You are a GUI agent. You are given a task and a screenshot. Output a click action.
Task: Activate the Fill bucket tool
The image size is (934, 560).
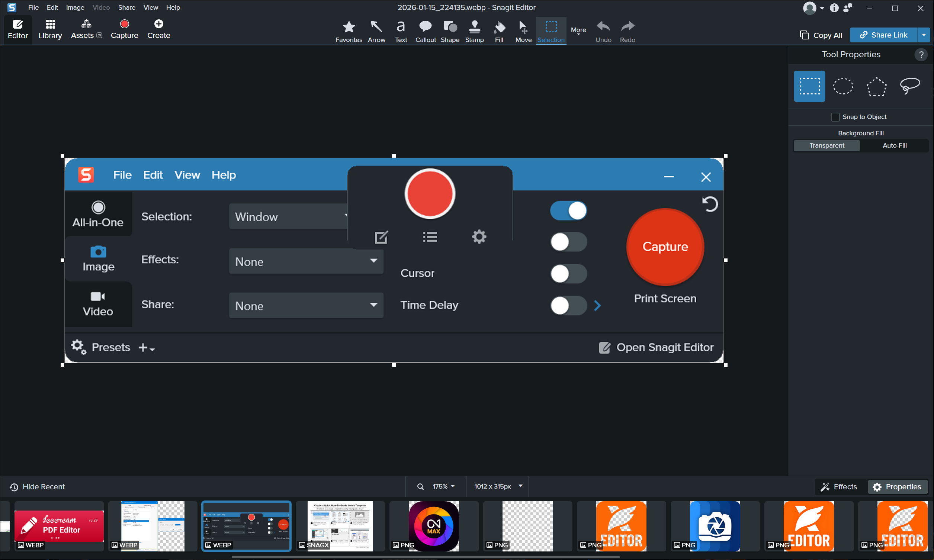pyautogui.click(x=498, y=31)
